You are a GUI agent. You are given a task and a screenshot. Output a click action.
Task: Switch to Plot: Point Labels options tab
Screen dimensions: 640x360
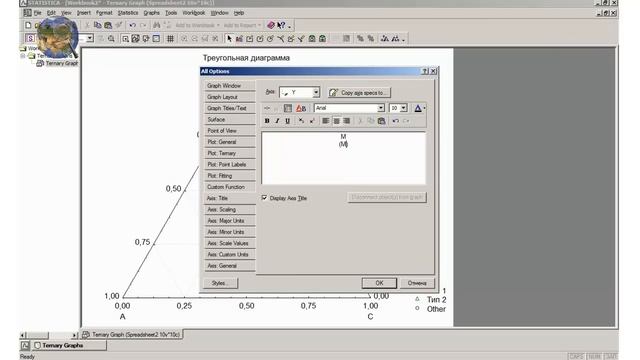coord(229,164)
